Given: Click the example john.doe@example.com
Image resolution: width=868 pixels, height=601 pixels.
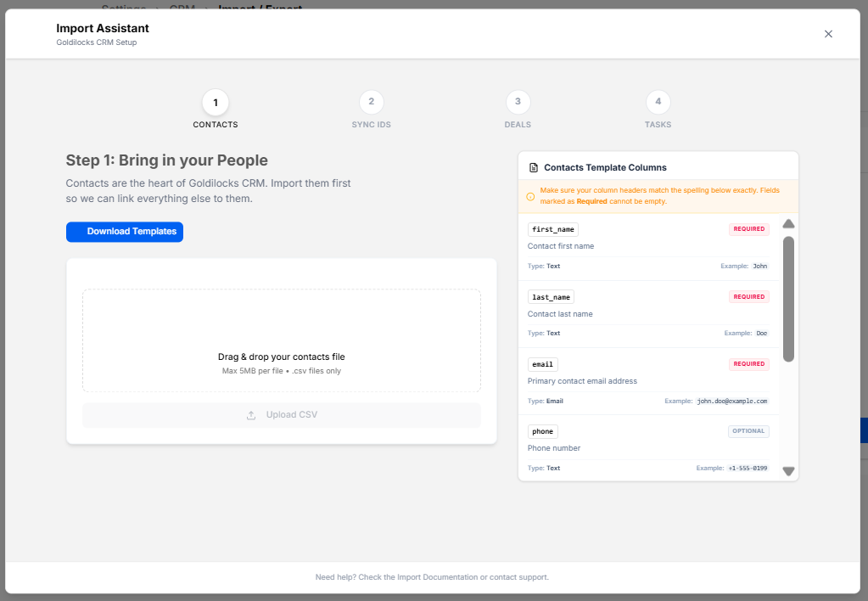Looking at the screenshot, I should [732, 401].
